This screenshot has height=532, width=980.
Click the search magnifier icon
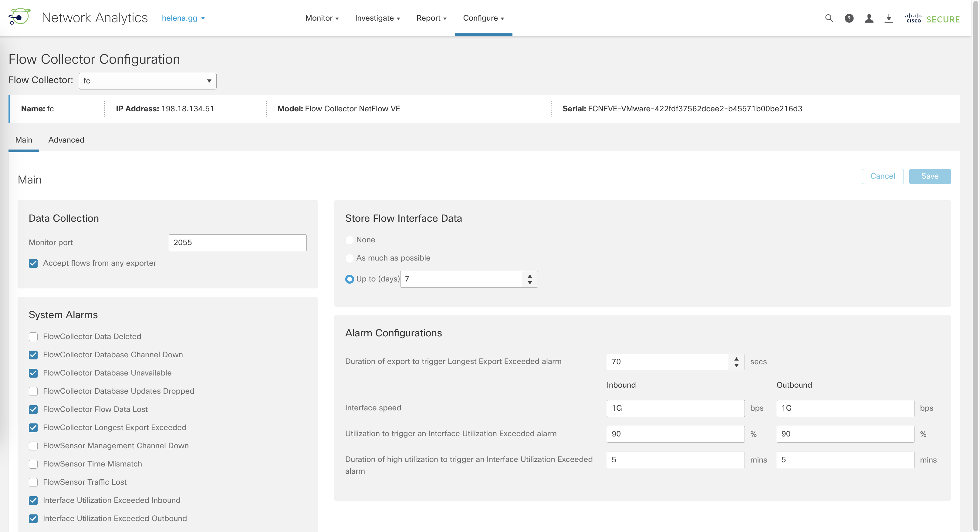tap(829, 18)
